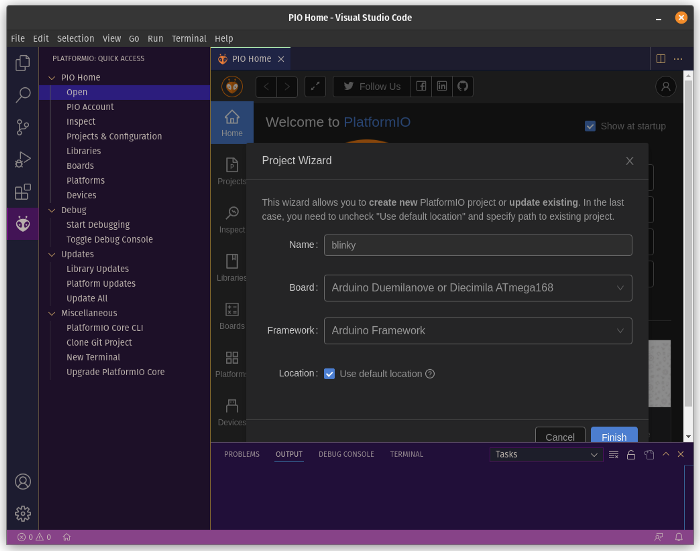Image resolution: width=700 pixels, height=551 pixels.
Task: Click the GitHub icon in PIO Home toolbar
Action: tap(462, 86)
